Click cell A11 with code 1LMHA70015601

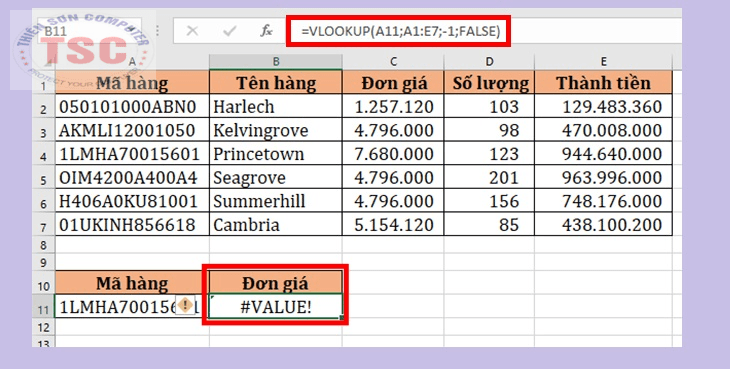click(x=132, y=307)
